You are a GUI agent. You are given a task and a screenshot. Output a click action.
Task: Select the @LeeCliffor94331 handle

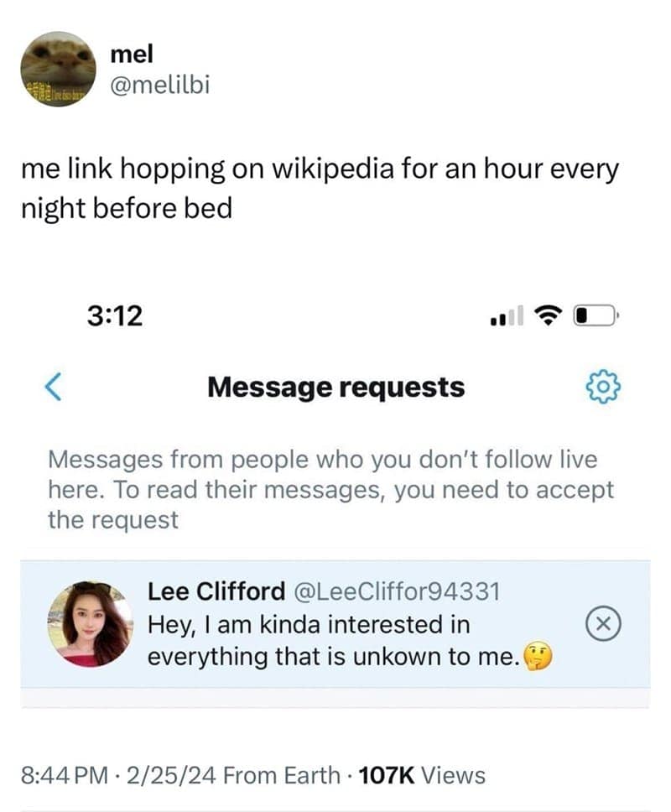(x=396, y=591)
